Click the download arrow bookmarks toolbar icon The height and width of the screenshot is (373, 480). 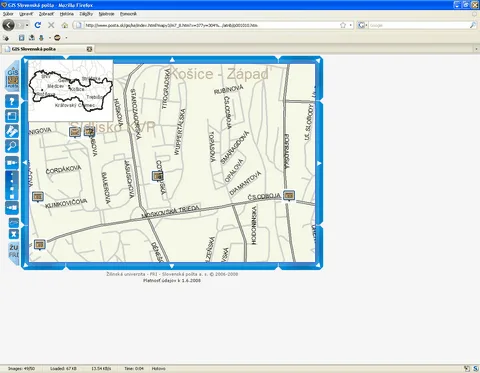click(x=41, y=38)
